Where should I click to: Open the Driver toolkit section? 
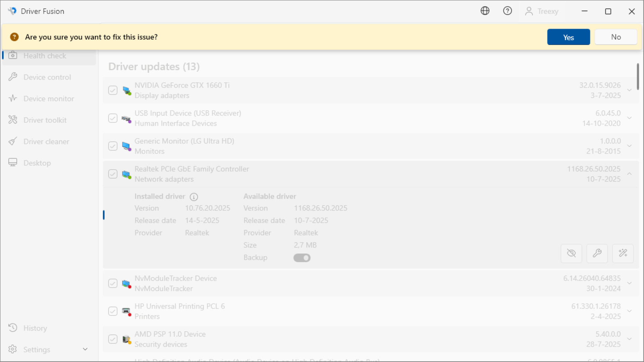click(45, 120)
